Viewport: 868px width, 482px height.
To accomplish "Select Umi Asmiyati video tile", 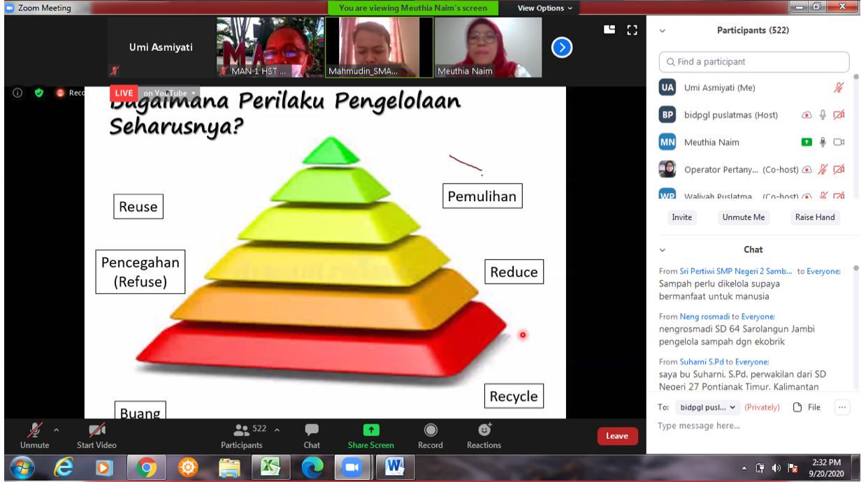I will (x=161, y=47).
